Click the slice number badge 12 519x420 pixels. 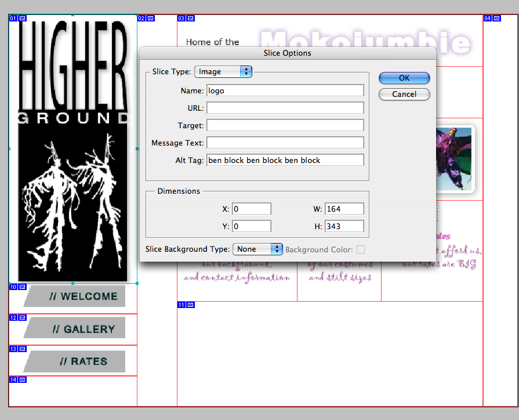(13, 318)
